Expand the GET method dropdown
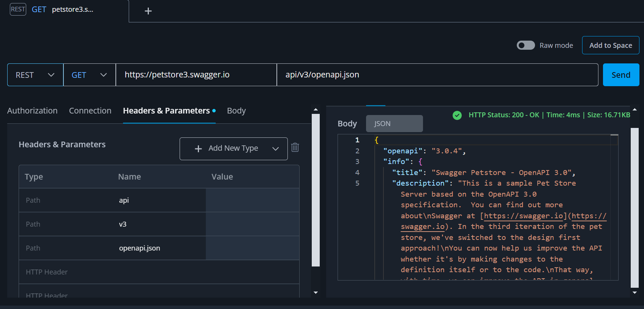644x309 pixels. click(89, 75)
